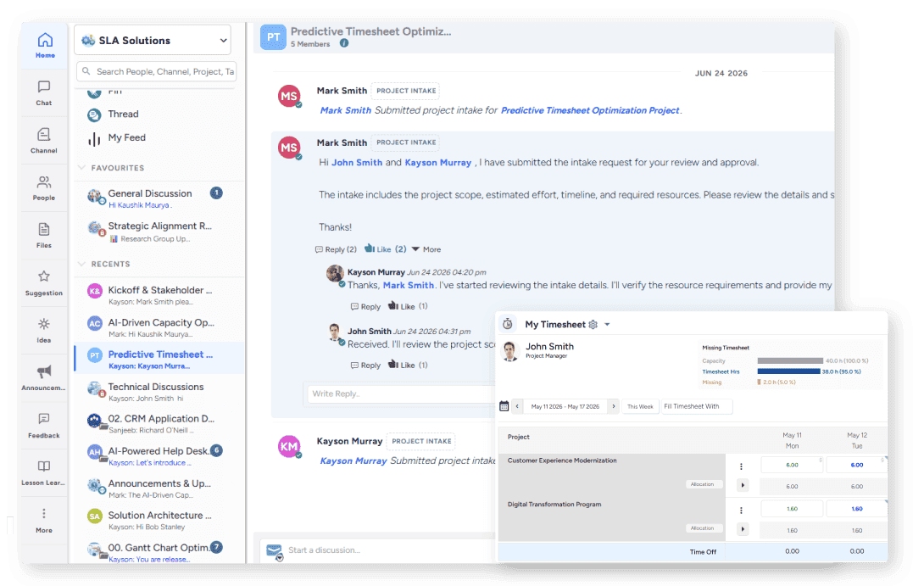The width and height of the screenshot is (924, 586).
Task: Open the Idea lightbulb section
Action: [43, 331]
